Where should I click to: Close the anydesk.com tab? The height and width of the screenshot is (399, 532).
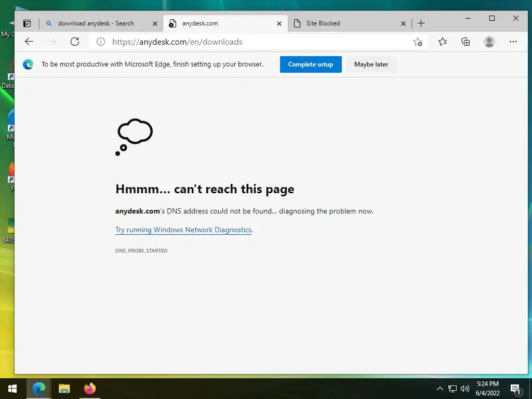[279, 23]
